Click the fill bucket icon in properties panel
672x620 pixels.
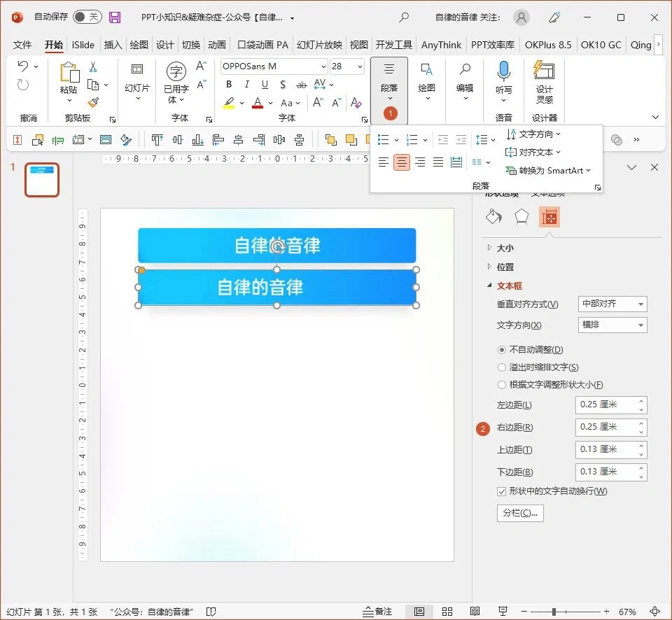[493, 217]
